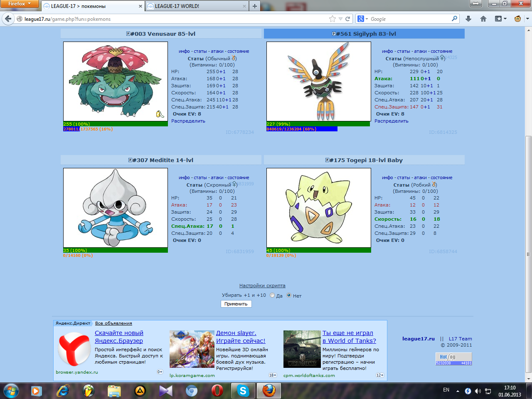Click the small icon before #307 Meditite title
Viewport: 532px width, 399px height.
point(130,160)
